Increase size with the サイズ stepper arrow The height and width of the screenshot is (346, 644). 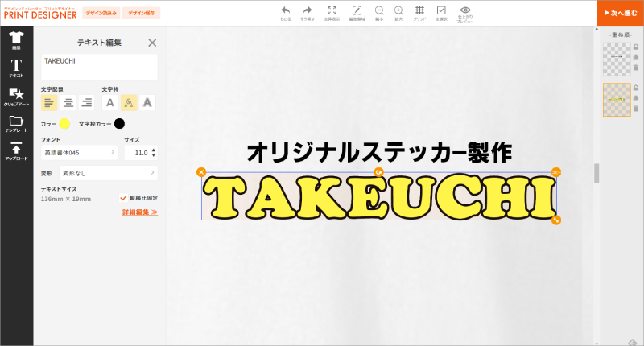click(154, 149)
